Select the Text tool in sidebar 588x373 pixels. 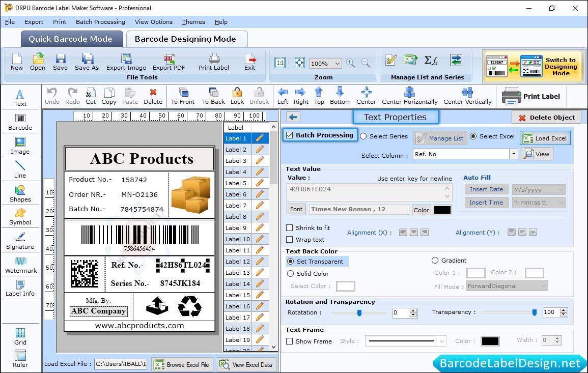coord(20,98)
